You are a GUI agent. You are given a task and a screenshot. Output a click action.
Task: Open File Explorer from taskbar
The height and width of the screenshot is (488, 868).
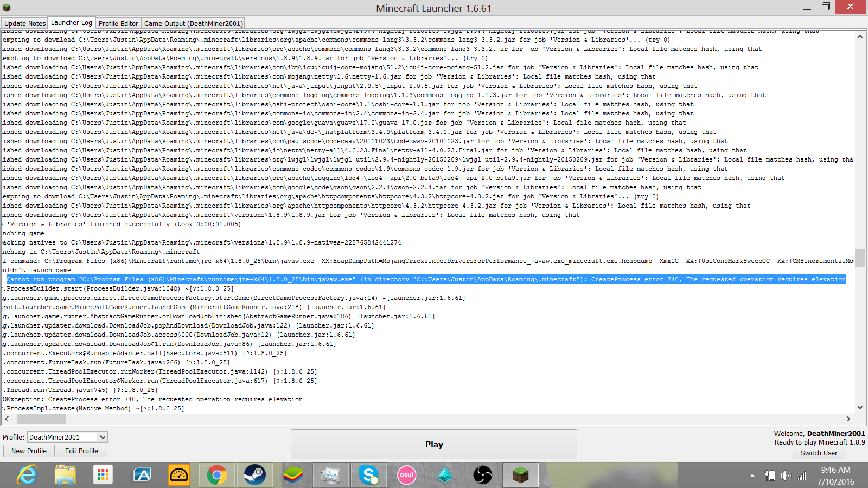coord(65,475)
